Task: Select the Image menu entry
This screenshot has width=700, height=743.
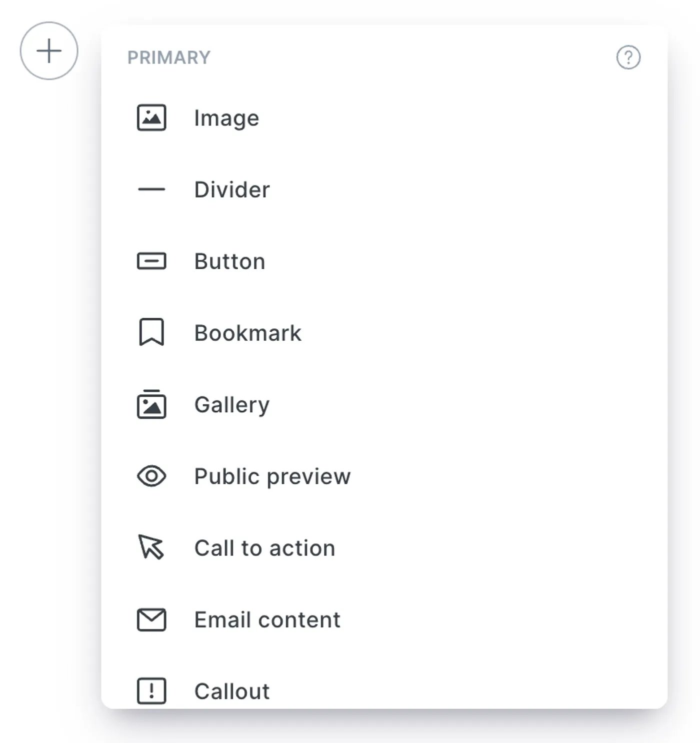Action: [x=384, y=118]
